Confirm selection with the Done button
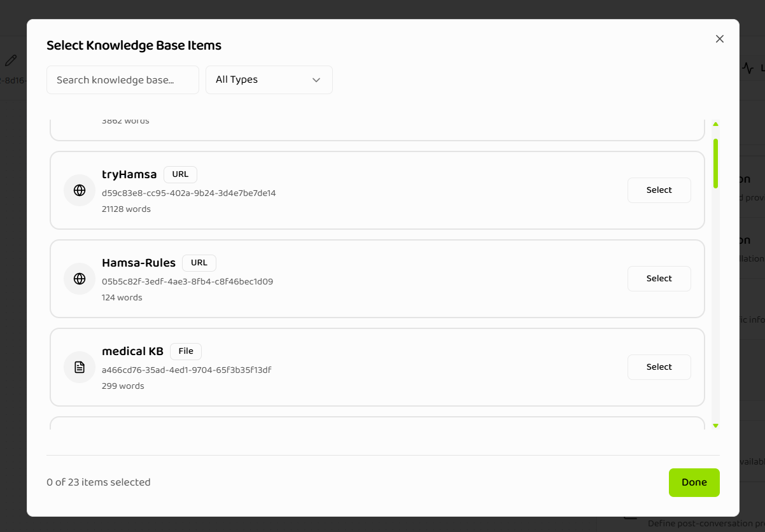Screen dimensions: 765x532 pyautogui.click(x=694, y=482)
